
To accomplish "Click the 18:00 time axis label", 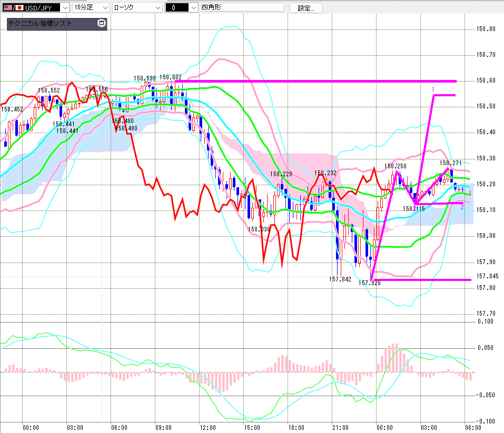I will (297, 428).
